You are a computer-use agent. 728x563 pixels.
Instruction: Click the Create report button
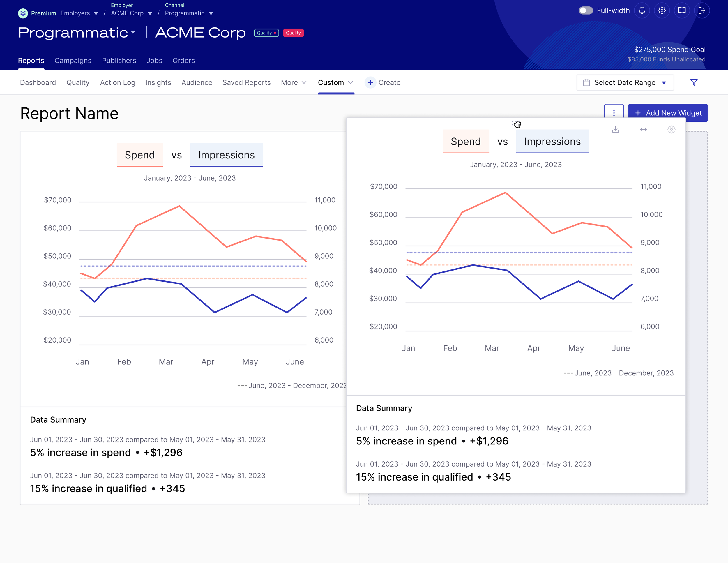[383, 82]
